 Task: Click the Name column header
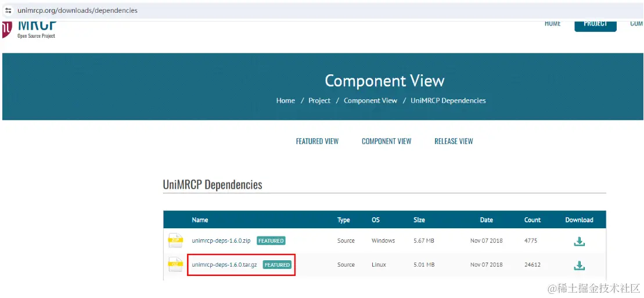200,220
